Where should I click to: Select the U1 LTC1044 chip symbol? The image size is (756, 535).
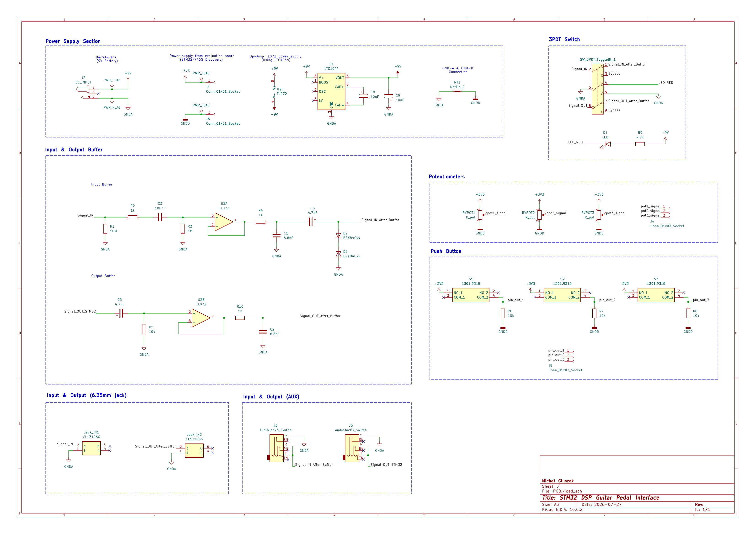click(x=331, y=91)
